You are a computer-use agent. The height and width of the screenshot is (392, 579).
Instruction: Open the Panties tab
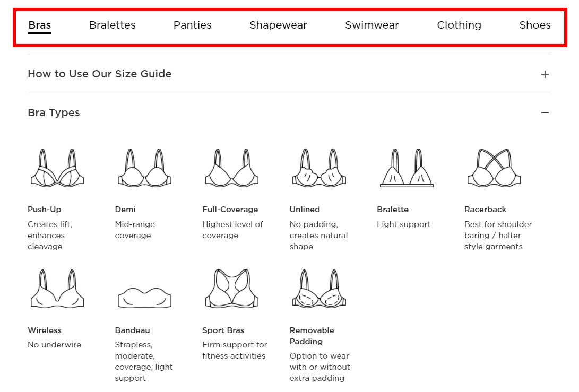click(x=193, y=25)
